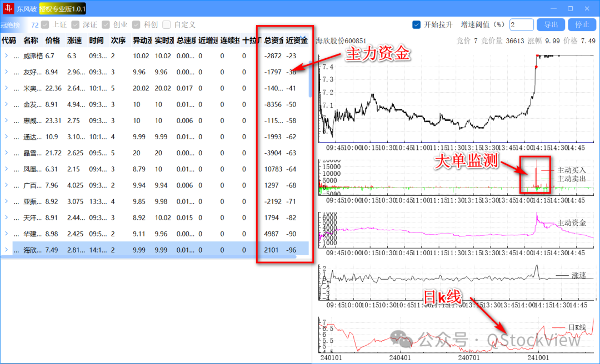Click the 导出 button

[x=551, y=25]
